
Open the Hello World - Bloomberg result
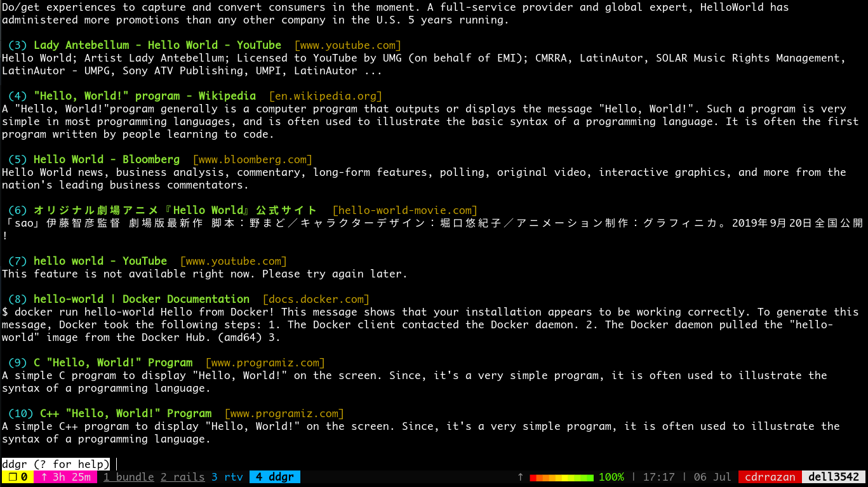tap(106, 159)
